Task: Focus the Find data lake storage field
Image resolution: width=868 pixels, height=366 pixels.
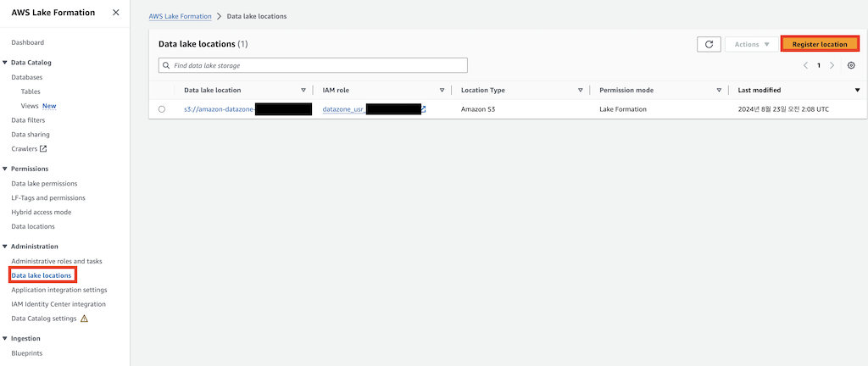Action: [x=313, y=65]
